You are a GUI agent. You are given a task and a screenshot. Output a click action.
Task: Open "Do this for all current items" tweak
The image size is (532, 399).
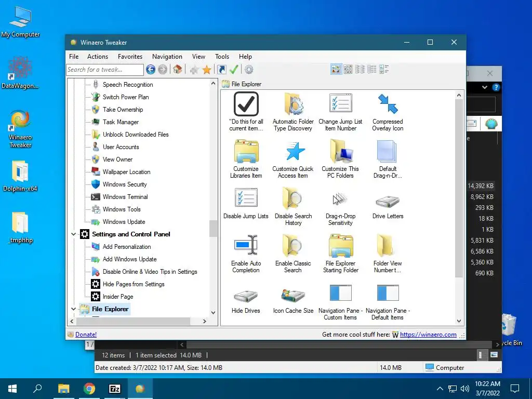(246, 112)
